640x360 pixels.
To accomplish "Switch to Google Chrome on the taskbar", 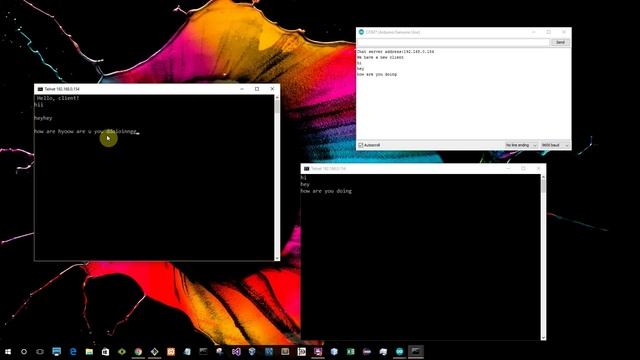I will tap(138, 351).
